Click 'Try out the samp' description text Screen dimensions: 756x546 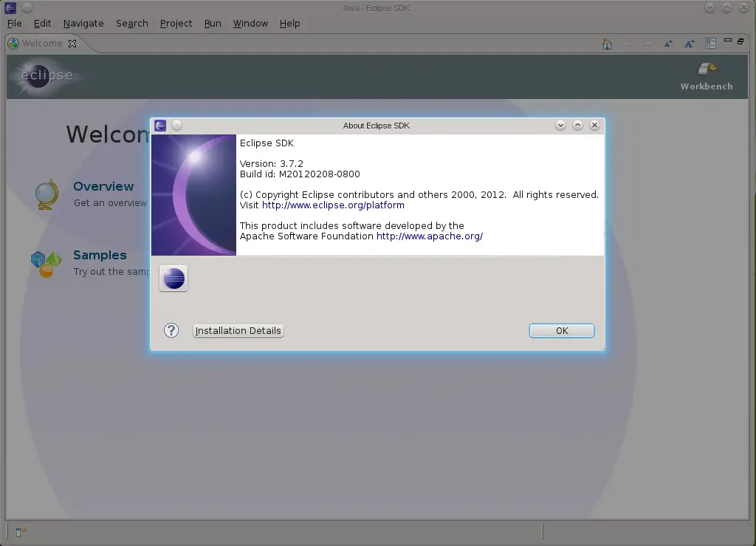coord(112,272)
